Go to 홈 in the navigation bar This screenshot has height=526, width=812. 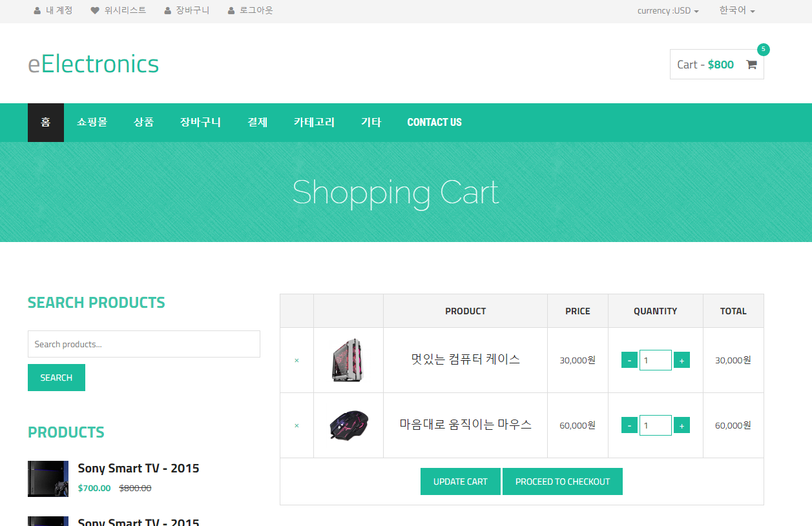pos(46,123)
